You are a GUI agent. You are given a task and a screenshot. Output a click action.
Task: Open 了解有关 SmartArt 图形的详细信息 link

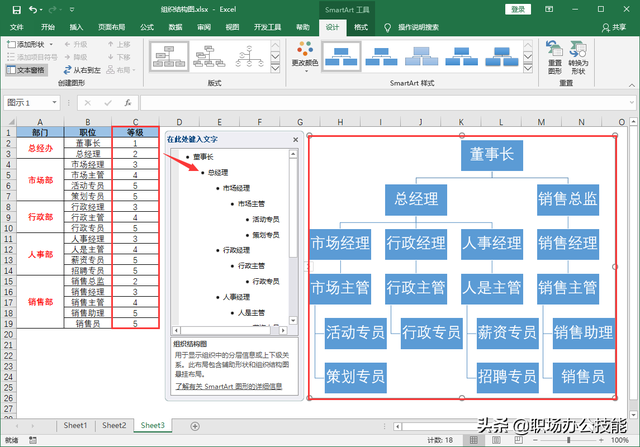coord(229,386)
